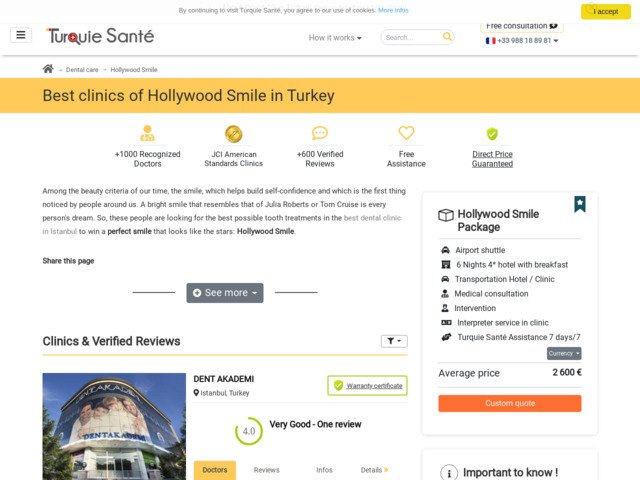
Task: Click the Recognized Doctors icon
Action: pos(147,133)
